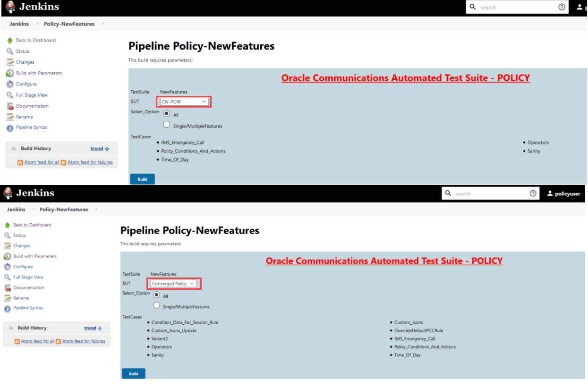
Task: Expand arrow after Jenkins breadcrumb, bottom window
Action: tap(33, 209)
